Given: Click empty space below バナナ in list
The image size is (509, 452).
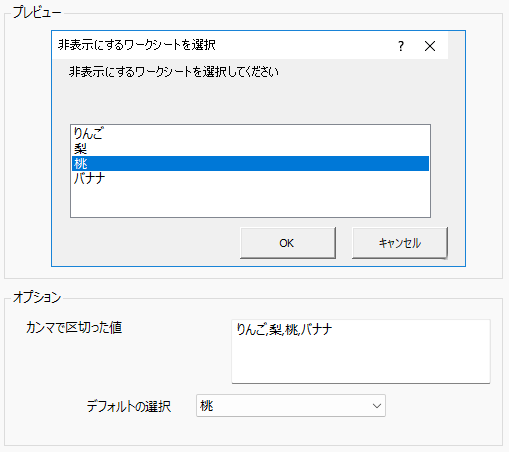Looking at the screenshot, I should (x=250, y=201).
